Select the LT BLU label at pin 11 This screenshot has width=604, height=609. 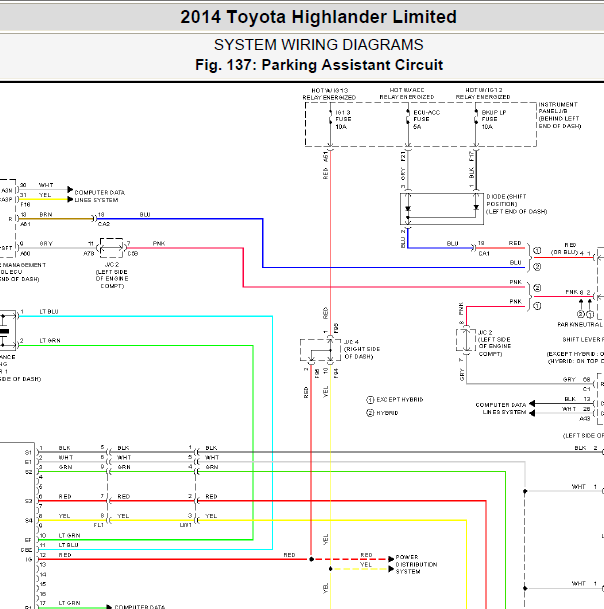tap(68, 545)
